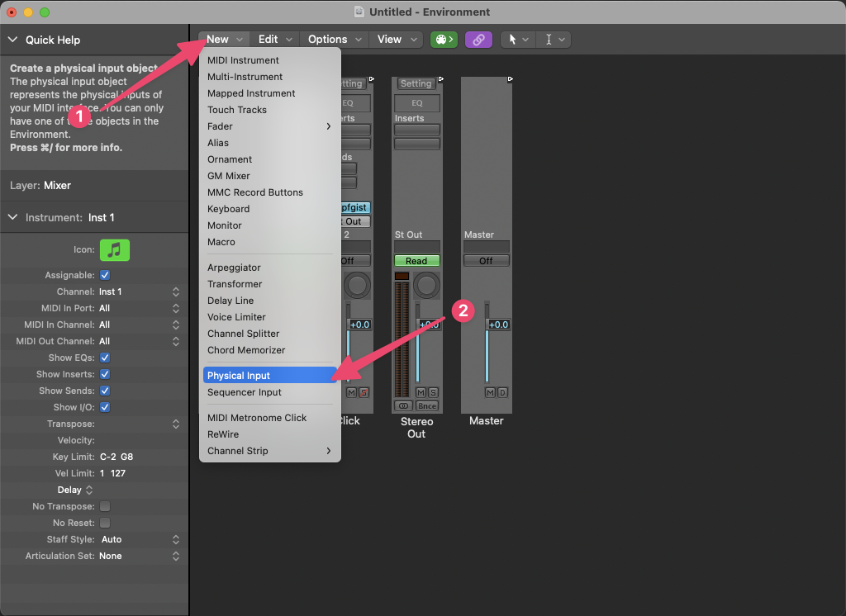Click the green MIDI Out toggle icon
The image size is (846, 616).
(444, 39)
